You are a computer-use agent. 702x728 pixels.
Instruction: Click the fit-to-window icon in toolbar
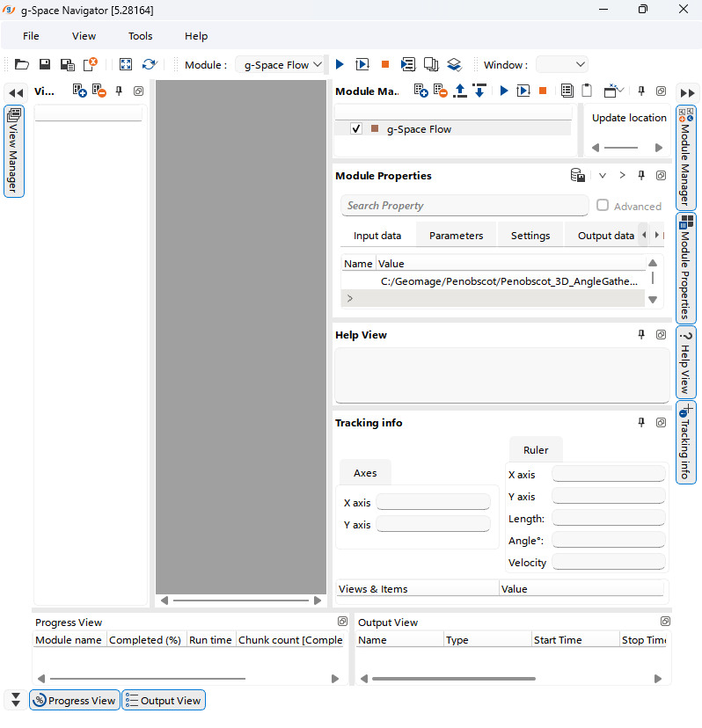(x=126, y=64)
